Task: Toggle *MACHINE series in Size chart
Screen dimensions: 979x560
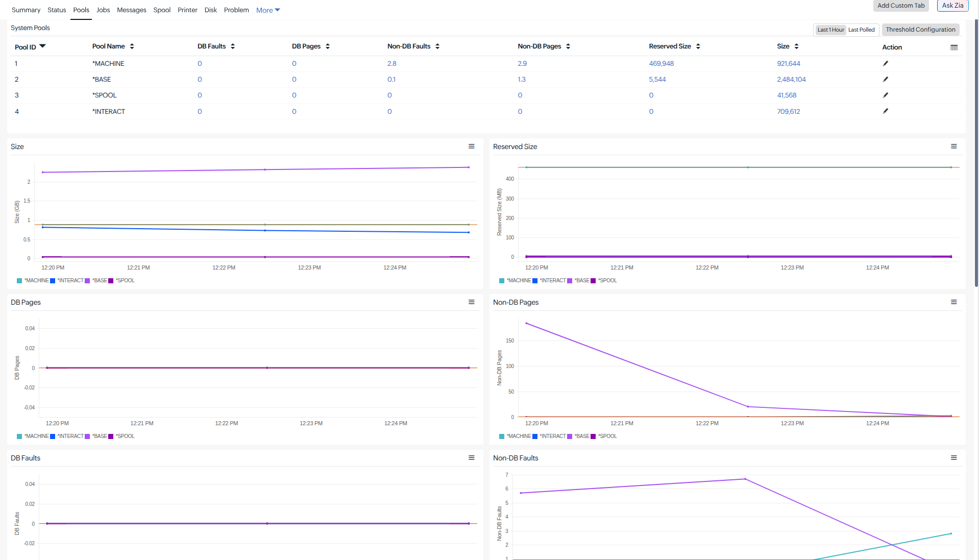Action: tap(33, 280)
